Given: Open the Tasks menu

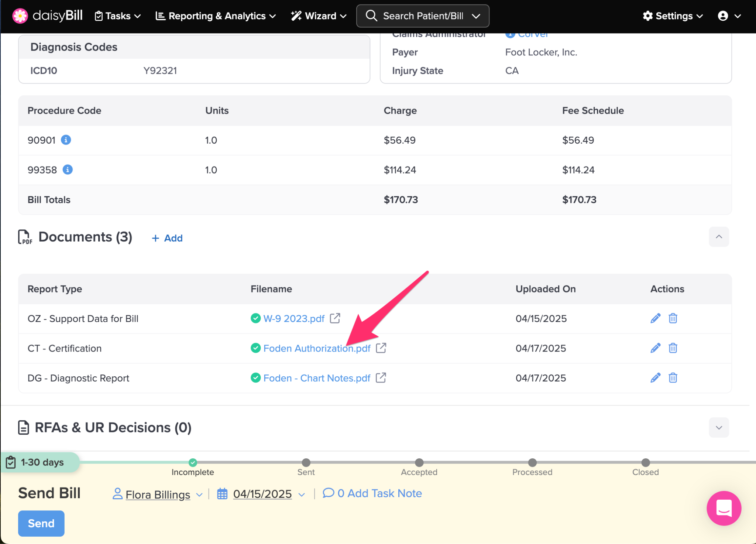Looking at the screenshot, I should click(118, 16).
